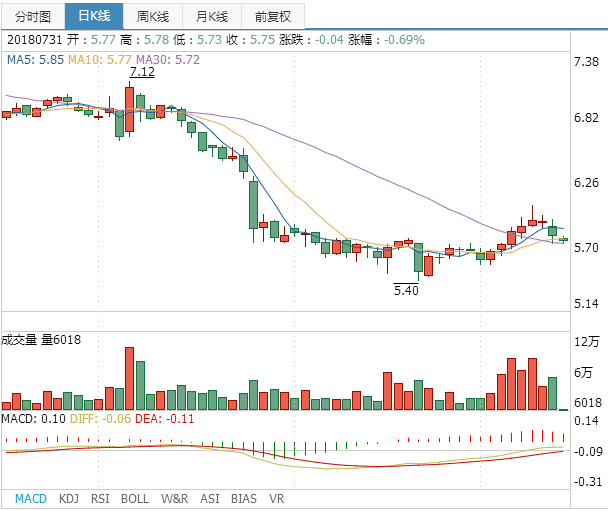Select the 前复权 tab

point(273,16)
